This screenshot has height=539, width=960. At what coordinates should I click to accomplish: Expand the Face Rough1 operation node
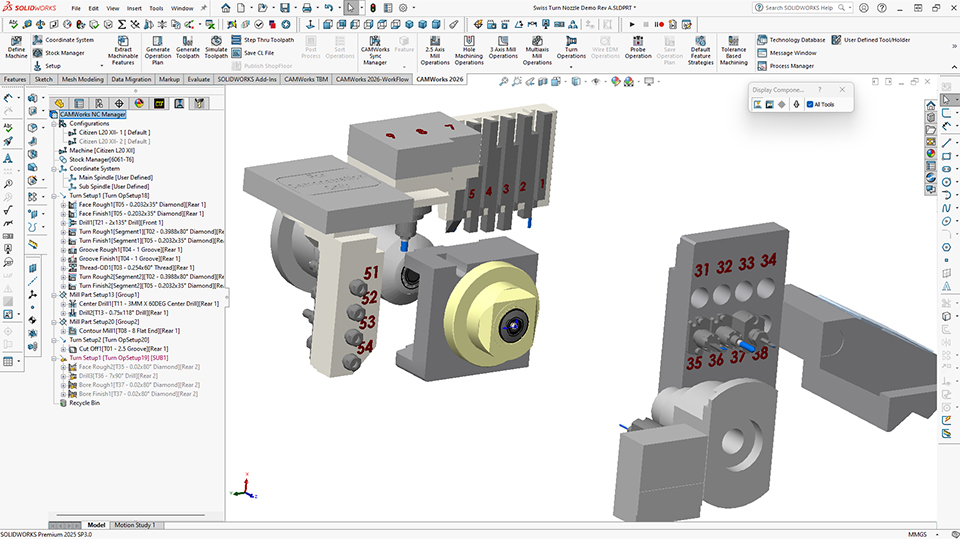pyautogui.click(x=63, y=205)
